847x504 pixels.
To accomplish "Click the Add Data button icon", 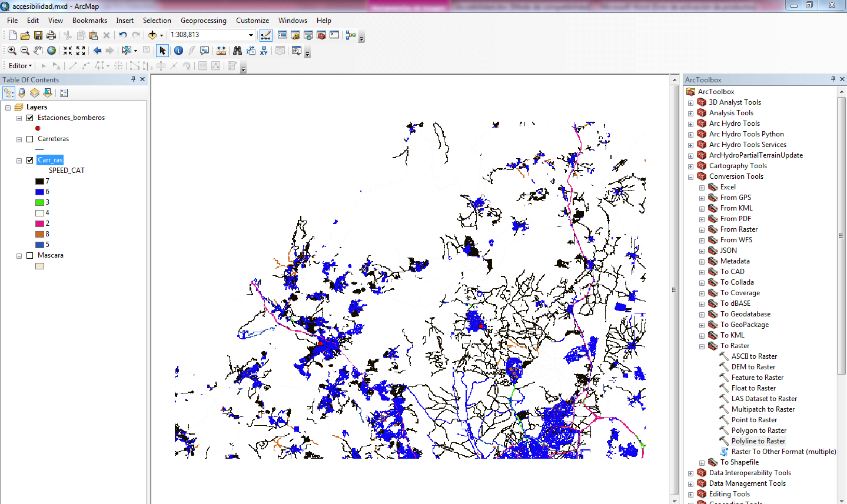I will click(152, 35).
